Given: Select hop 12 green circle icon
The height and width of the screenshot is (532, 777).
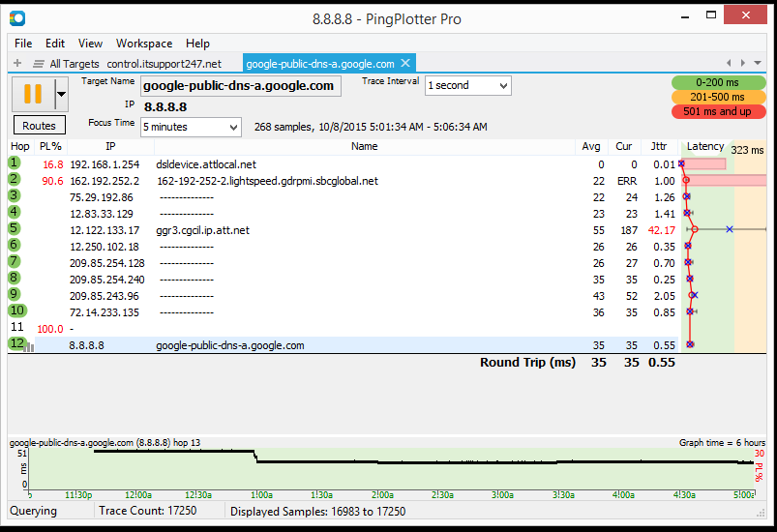Looking at the screenshot, I should pyautogui.click(x=16, y=342).
